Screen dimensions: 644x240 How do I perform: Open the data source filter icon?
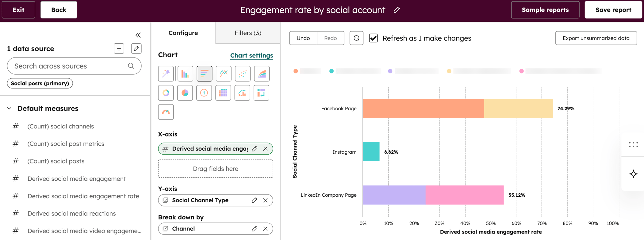[119, 49]
